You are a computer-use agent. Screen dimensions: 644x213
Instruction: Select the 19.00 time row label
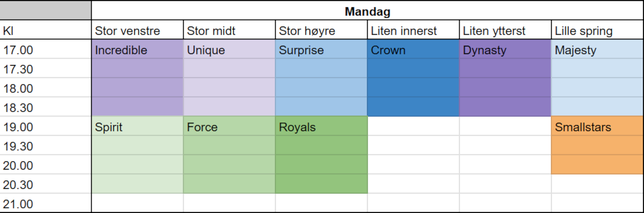[45, 126]
